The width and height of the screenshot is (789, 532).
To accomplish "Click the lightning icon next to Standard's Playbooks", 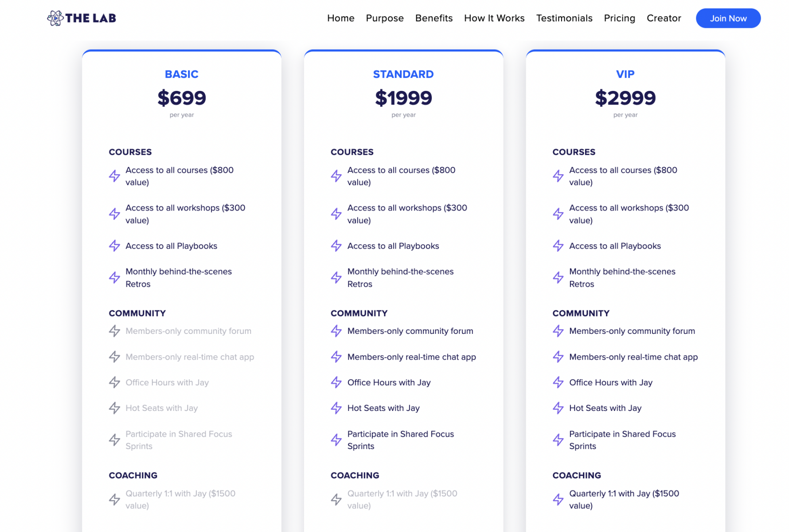I will tap(336, 246).
